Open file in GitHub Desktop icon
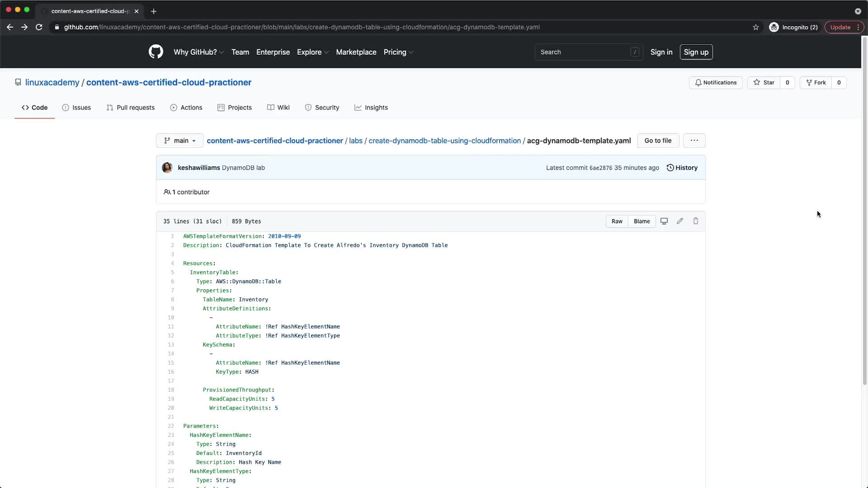 click(664, 221)
